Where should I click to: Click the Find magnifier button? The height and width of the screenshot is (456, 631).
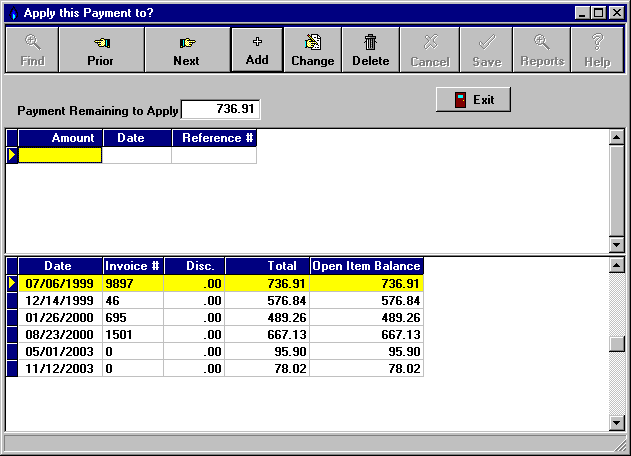[32, 49]
